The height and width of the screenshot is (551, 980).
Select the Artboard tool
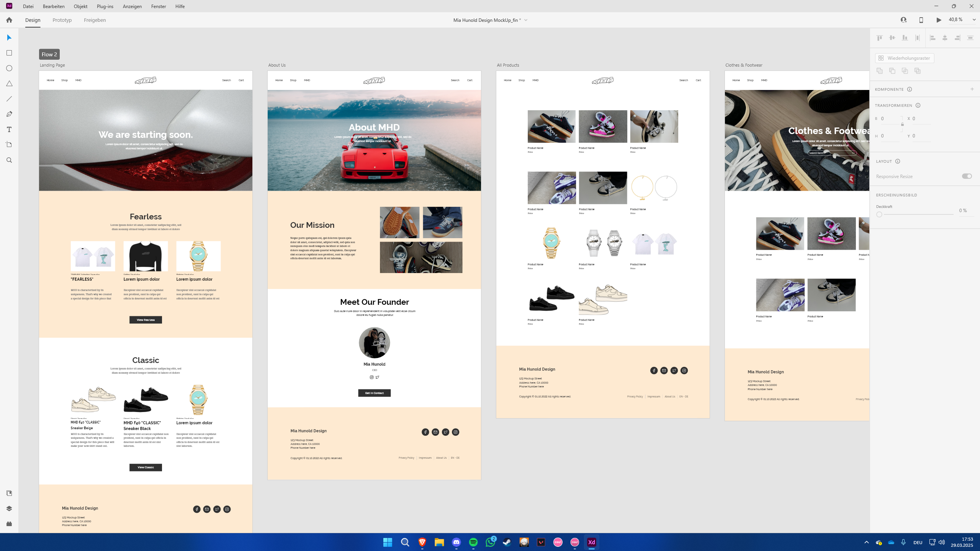click(9, 145)
